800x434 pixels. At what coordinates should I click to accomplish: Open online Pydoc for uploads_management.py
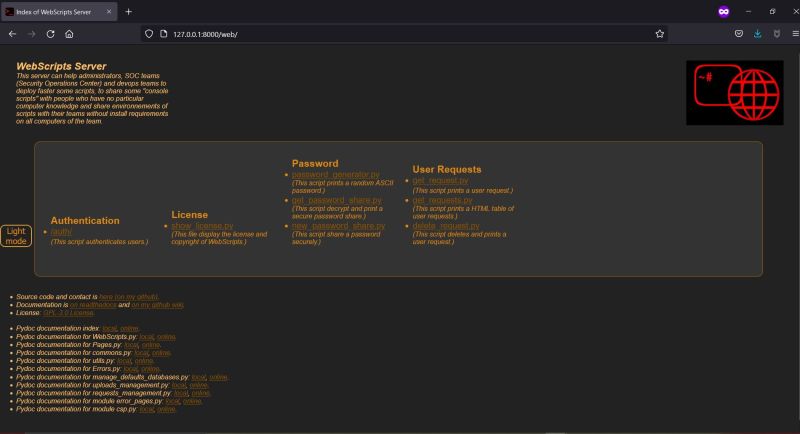coord(198,385)
